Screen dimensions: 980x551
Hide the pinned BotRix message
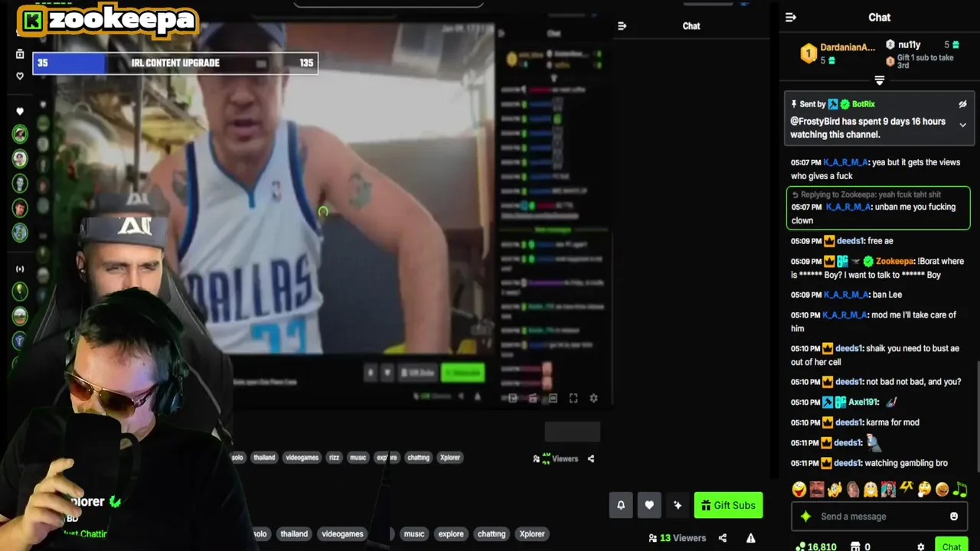962,104
